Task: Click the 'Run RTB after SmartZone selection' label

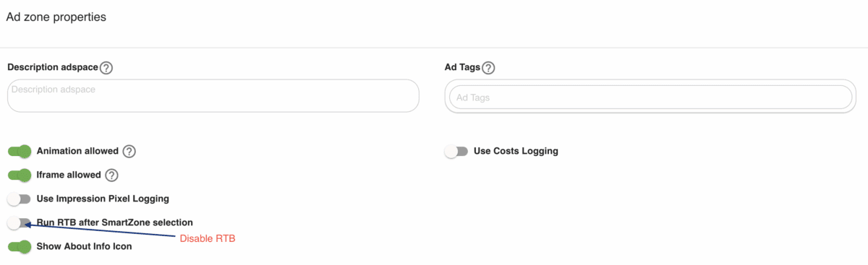Action: click(115, 222)
